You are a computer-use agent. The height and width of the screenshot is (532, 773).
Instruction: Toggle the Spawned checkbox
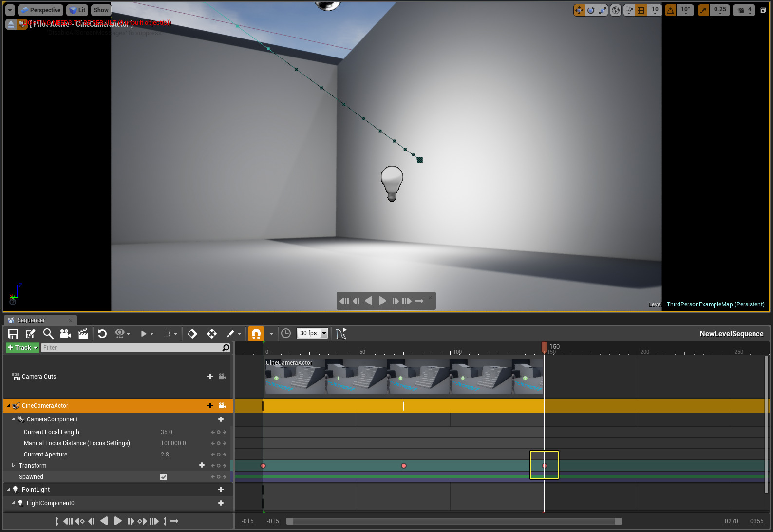(164, 477)
